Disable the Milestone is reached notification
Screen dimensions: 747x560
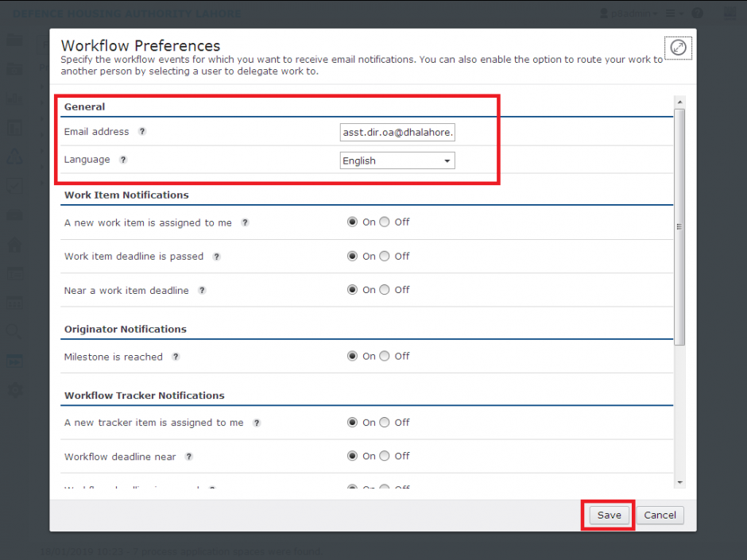[x=384, y=356]
